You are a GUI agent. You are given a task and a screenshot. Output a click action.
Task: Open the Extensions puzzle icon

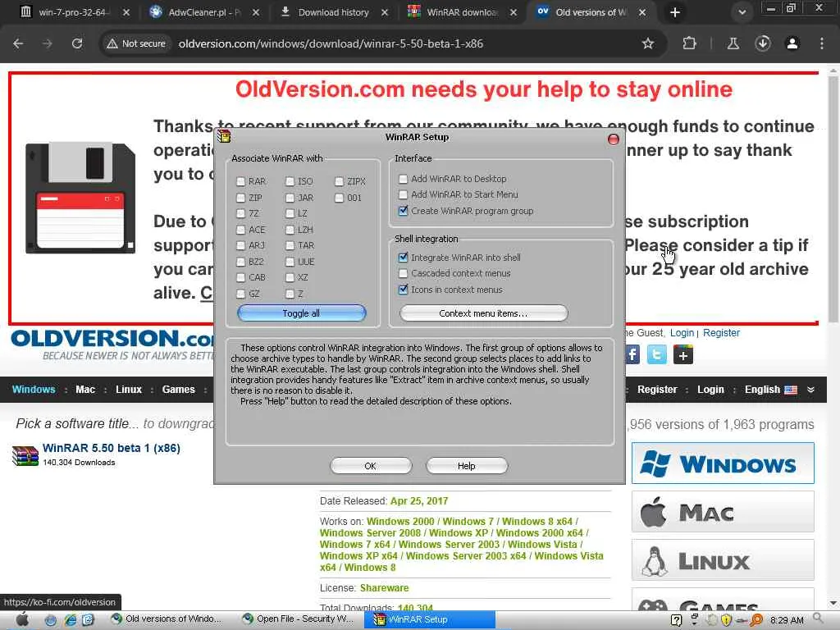(x=689, y=44)
